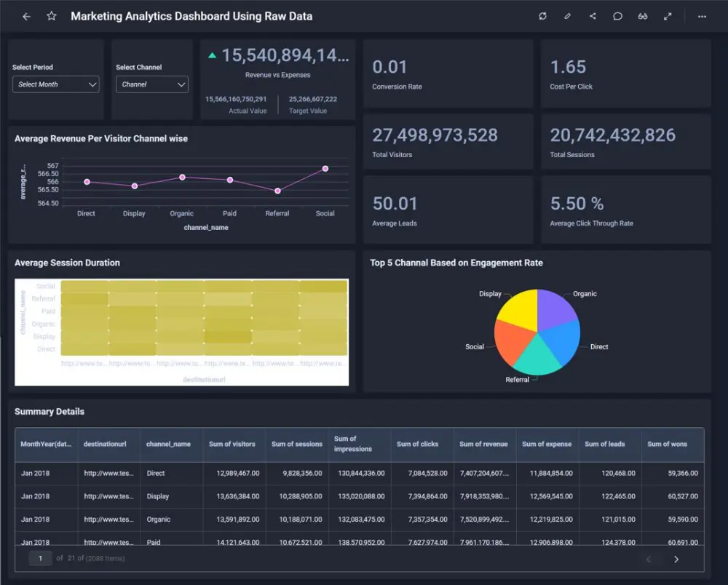The width and height of the screenshot is (728, 585).
Task: Click the Total Visitors 27,498,973,528 value
Action: click(x=435, y=135)
